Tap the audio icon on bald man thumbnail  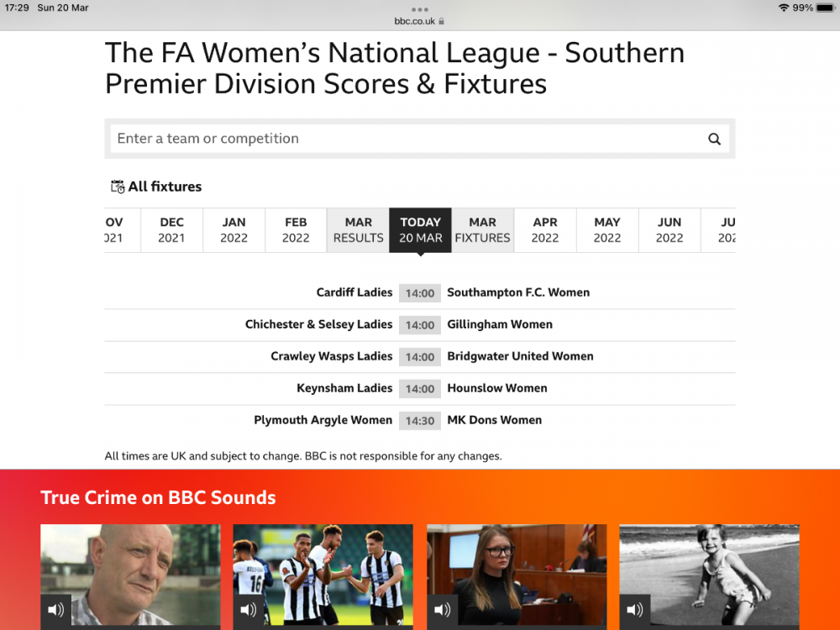pos(56,611)
